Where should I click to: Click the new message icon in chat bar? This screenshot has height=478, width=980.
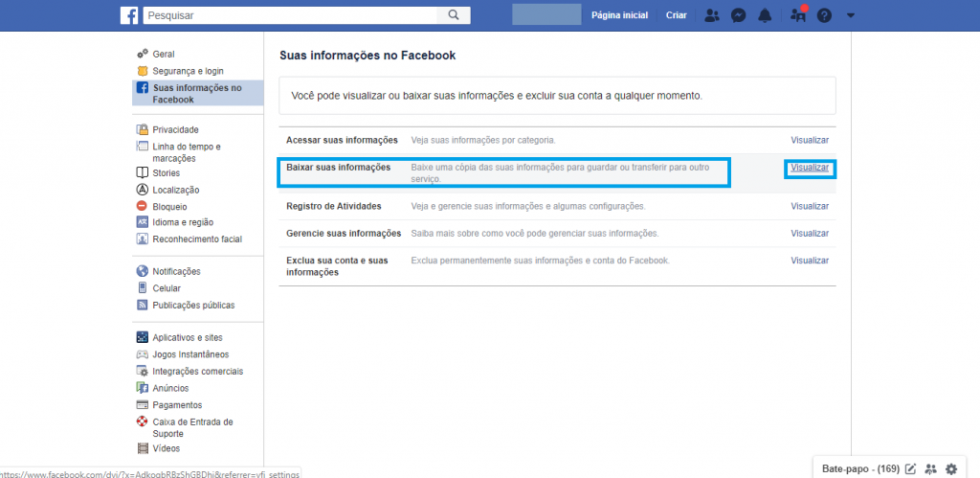pyautogui.click(x=911, y=468)
